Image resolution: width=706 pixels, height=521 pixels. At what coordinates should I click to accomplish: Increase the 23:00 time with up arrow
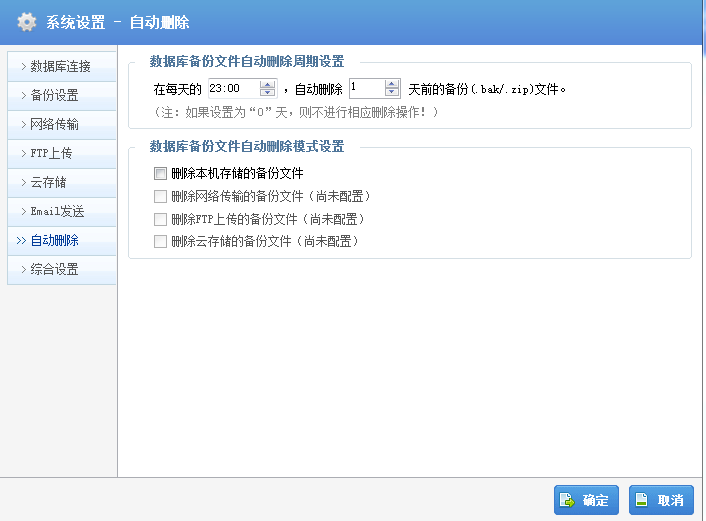coord(267,84)
